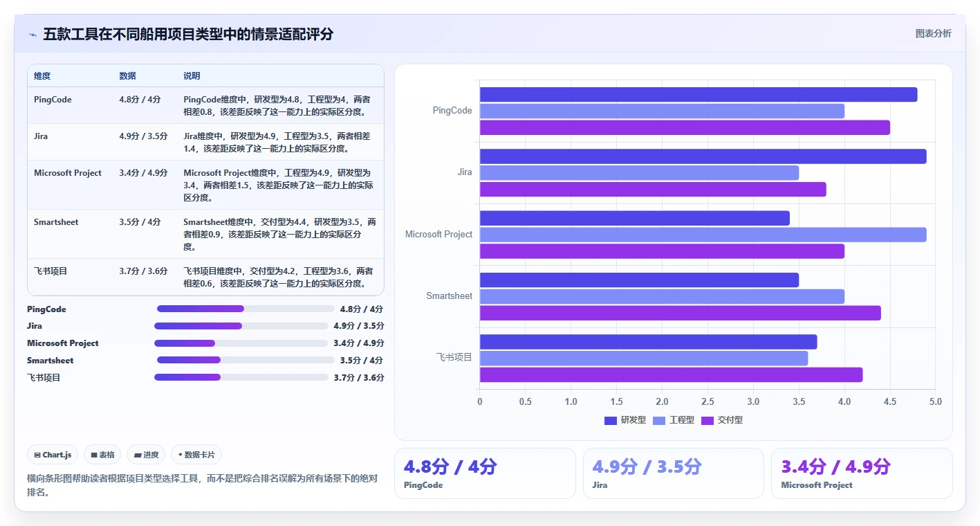
Task: Click the Smartsheet label on the chart axis
Action: click(450, 296)
